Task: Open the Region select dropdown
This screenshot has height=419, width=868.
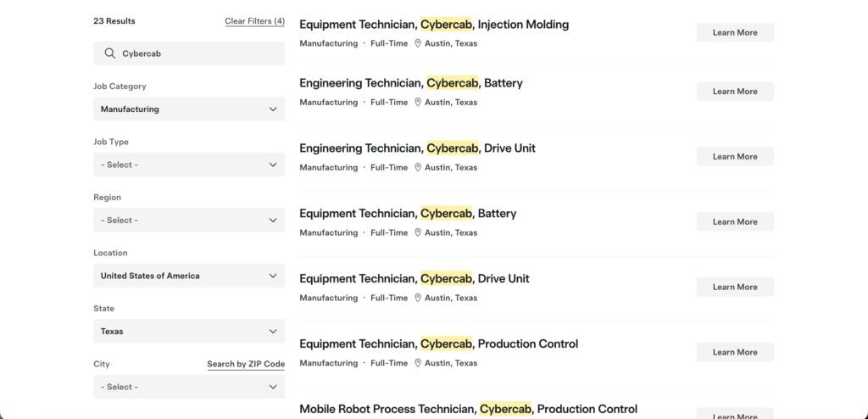Action: pos(188,221)
